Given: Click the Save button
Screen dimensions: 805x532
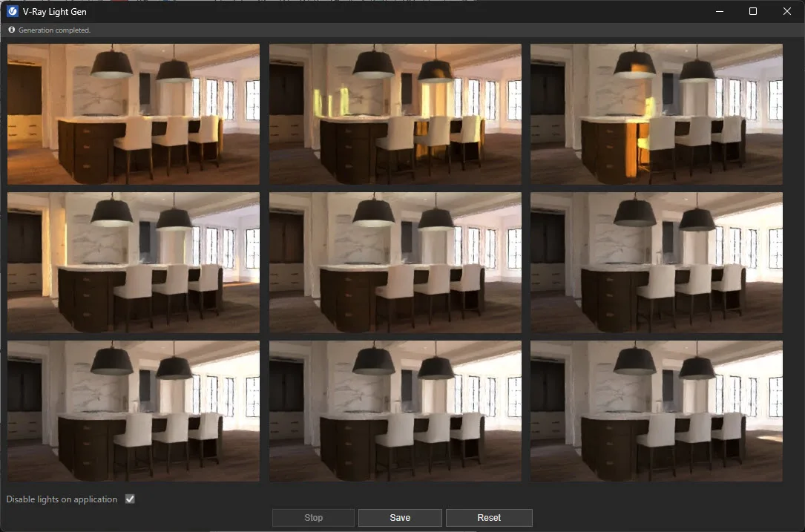Looking at the screenshot, I should [x=399, y=517].
